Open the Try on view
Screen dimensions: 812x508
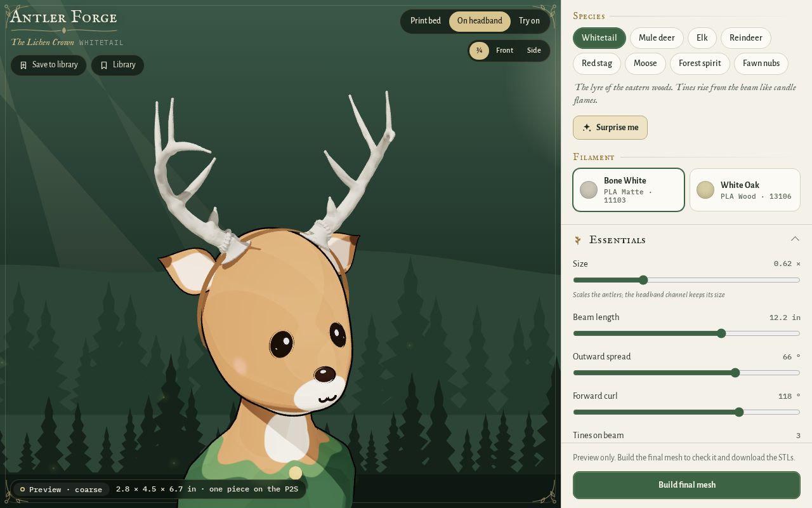(529, 21)
